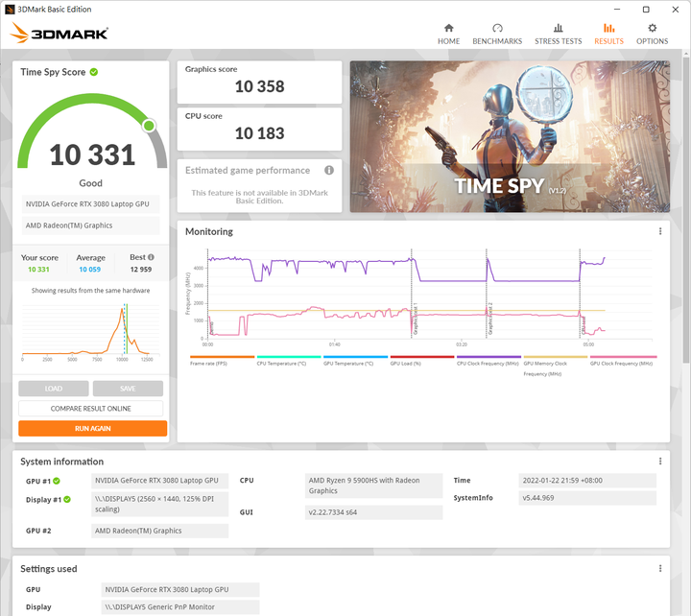
Task: Click the Graphics test 2 marker in chart
Action: [x=490, y=319]
